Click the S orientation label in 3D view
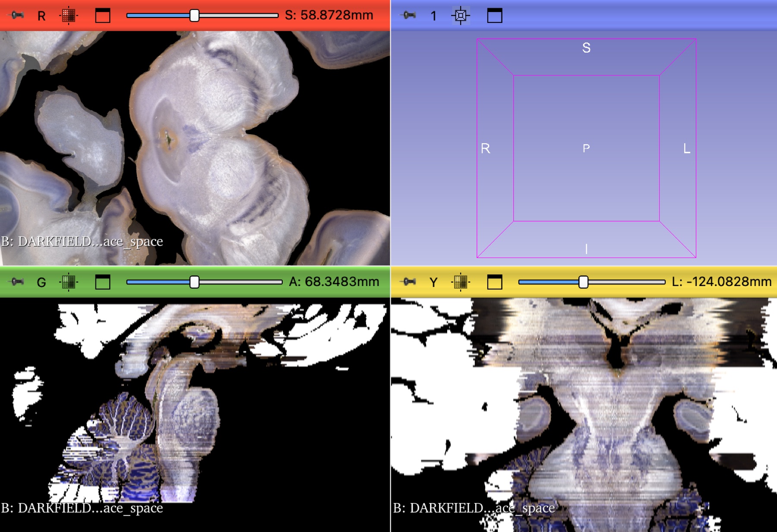777x532 pixels. [586, 47]
